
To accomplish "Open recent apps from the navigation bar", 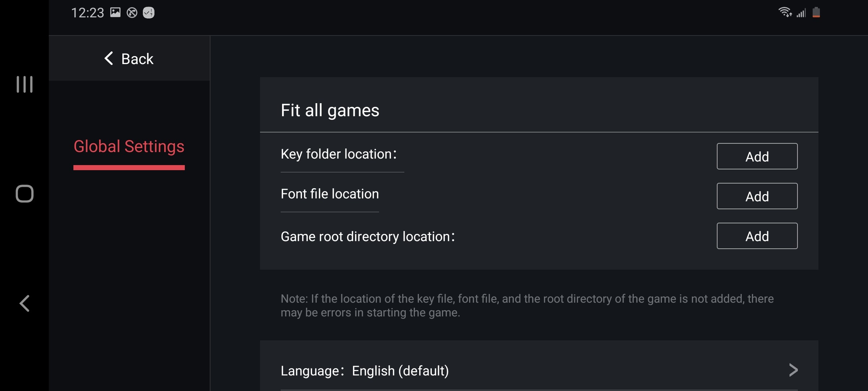I will (x=24, y=84).
